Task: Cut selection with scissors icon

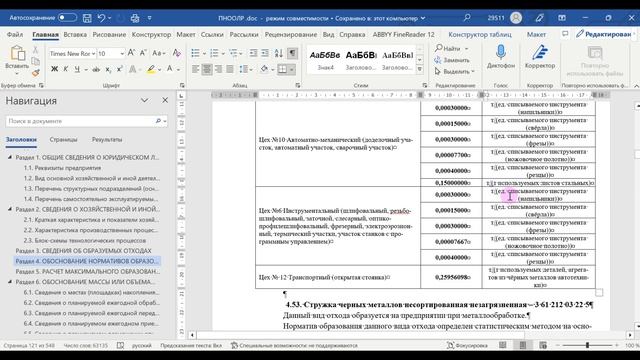Action: pos(36,50)
